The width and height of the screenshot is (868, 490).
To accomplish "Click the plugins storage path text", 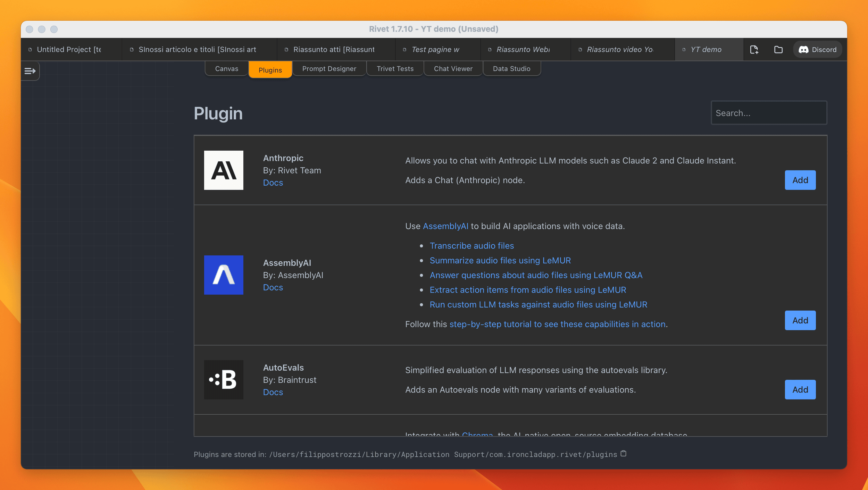I will [x=443, y=455].
